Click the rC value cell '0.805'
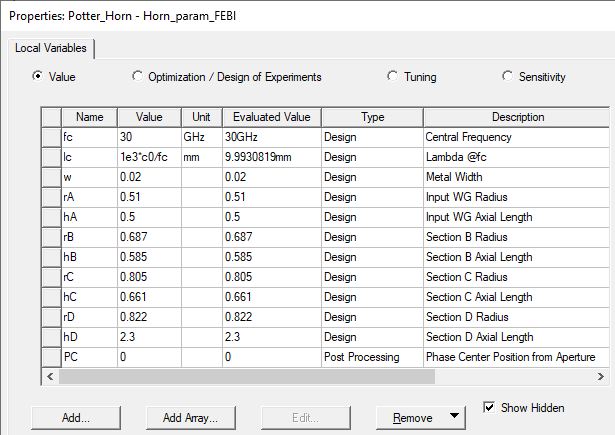 (x=149, y=277)
